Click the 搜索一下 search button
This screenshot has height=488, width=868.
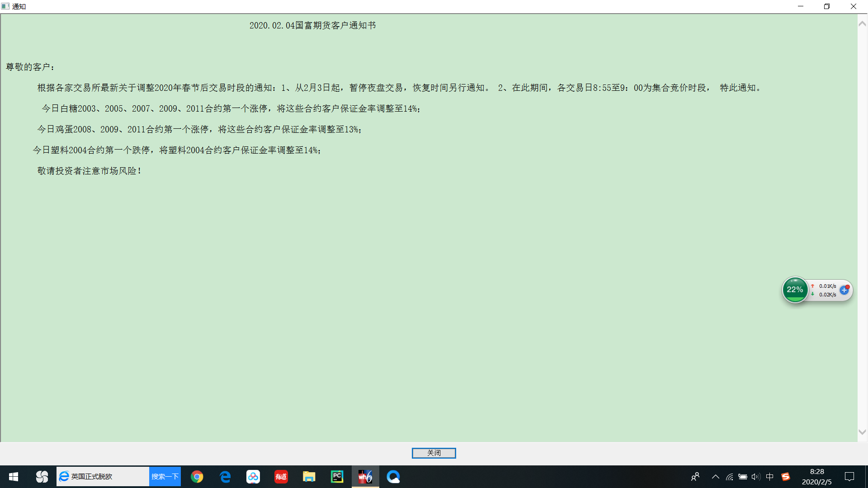[x=164, y=476]
